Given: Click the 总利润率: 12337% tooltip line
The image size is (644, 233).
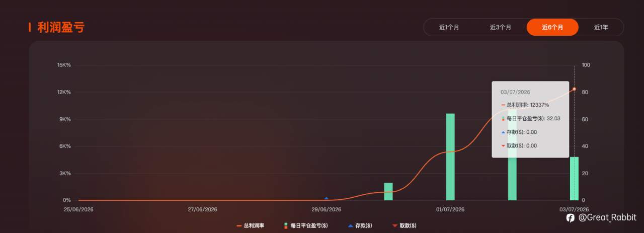Looking at the screenshot, I should 525,105.
